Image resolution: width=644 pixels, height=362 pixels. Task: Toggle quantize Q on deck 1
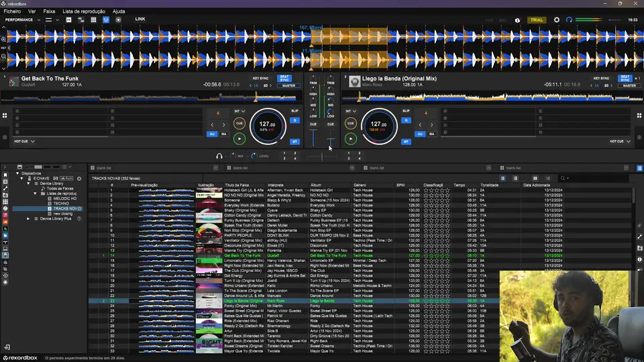click(294, 120)
